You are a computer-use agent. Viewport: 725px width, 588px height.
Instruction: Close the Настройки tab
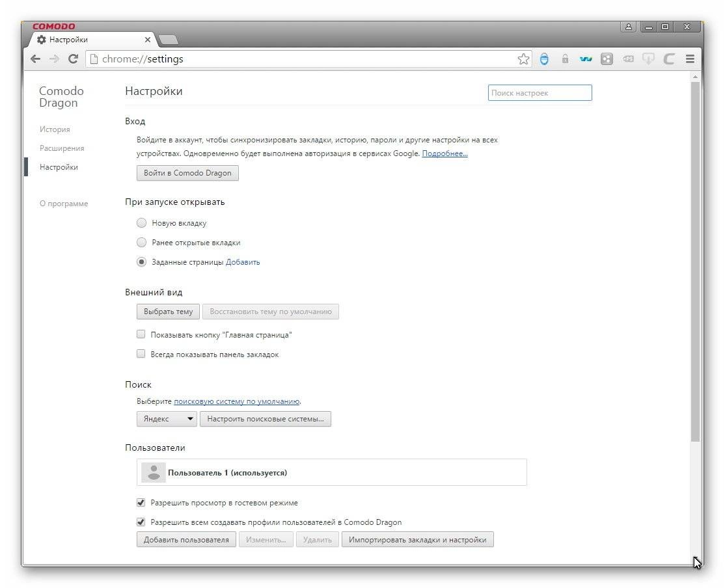[x=148, y=40]
